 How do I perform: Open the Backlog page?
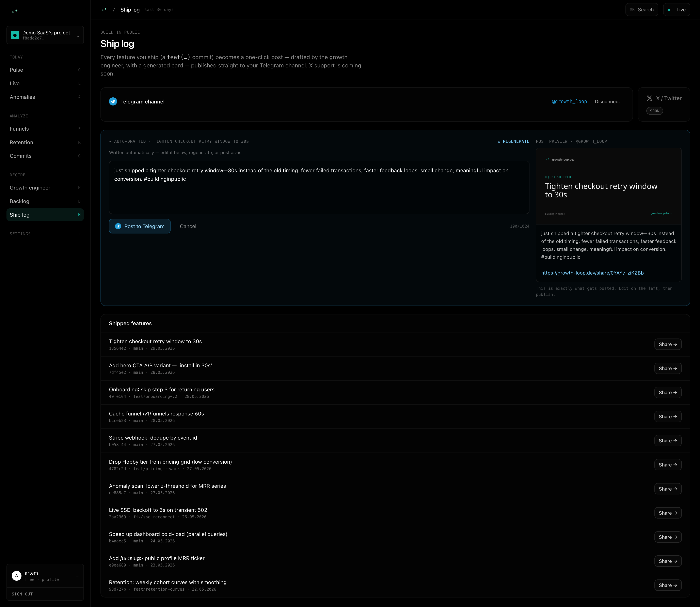point(45,201)
